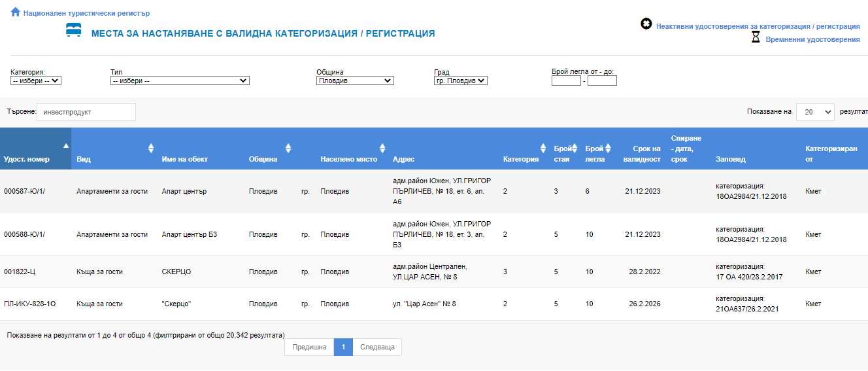Click the inactive certificates cross icon
Viewport: 868px width, 371px height.
[x=646, y=24]
